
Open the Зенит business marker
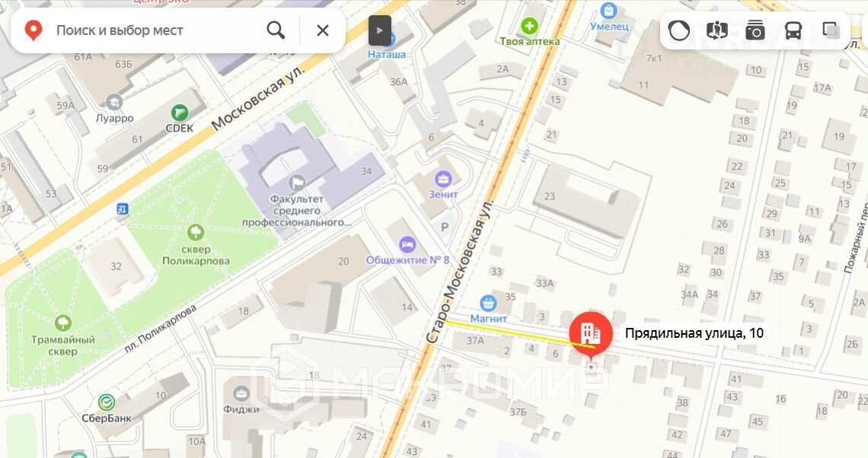(x=443, y=180)
